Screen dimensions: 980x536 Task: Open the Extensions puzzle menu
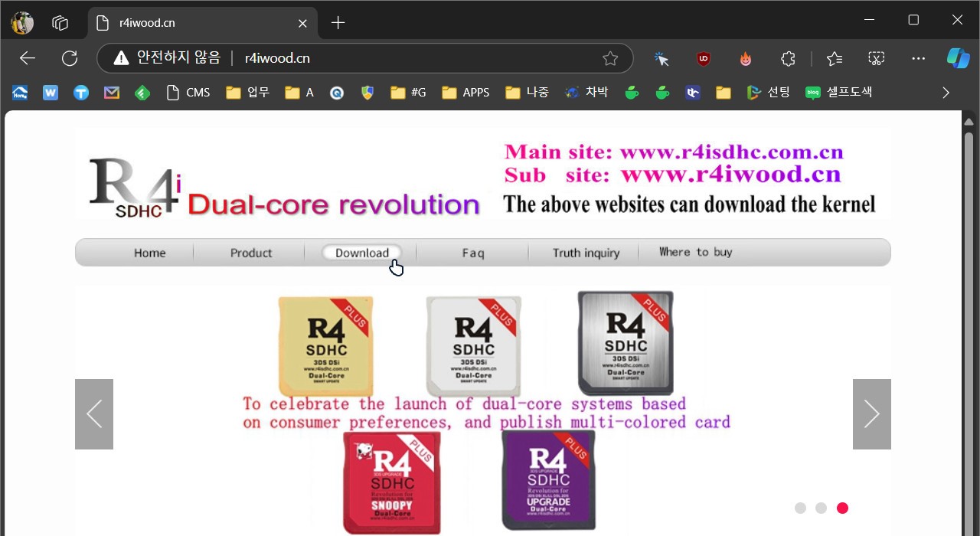click(788, 58)
